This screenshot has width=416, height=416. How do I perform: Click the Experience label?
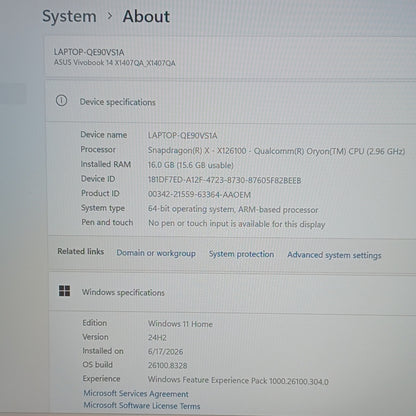pos(101,379)
